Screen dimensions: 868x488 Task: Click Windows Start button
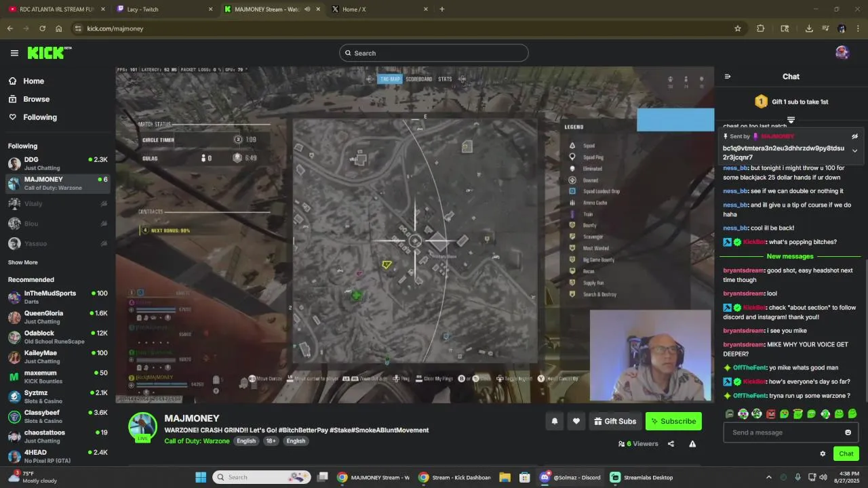201,477
